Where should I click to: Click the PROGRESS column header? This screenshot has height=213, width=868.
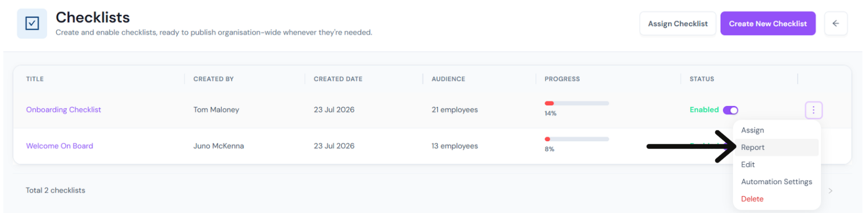[x=562, y=79]
